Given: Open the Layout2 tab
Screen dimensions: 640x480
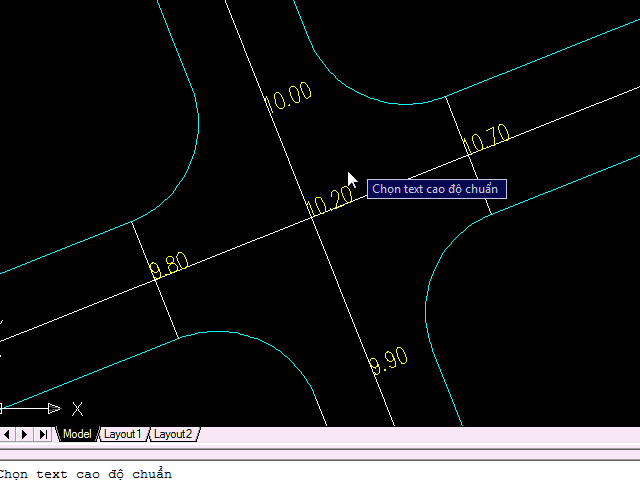Looking at the screenshot, I should click(173, 434).
